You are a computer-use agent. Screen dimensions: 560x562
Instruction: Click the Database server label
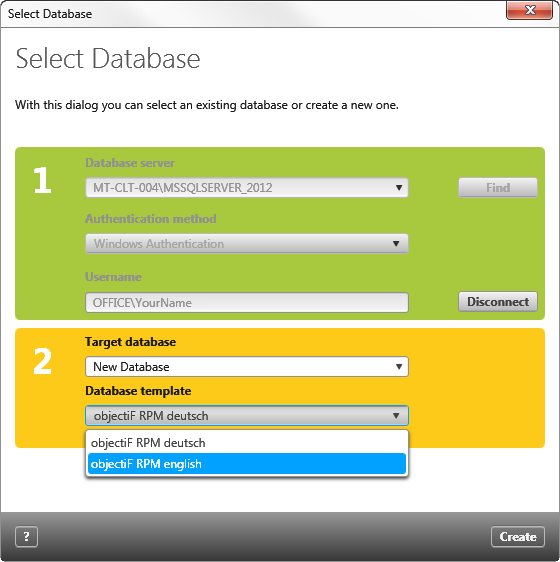coord(130,163)
